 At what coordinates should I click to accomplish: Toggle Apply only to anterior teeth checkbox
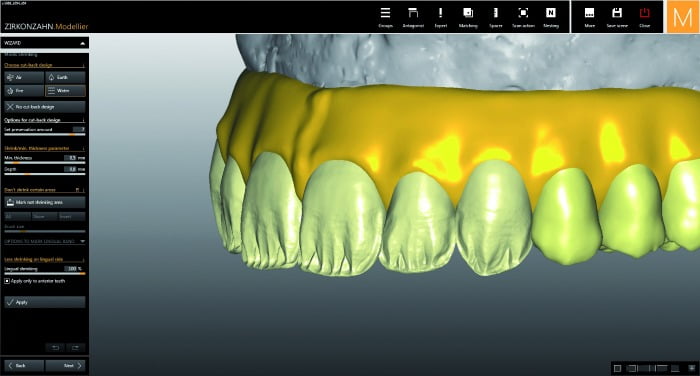tap(7, 281)
